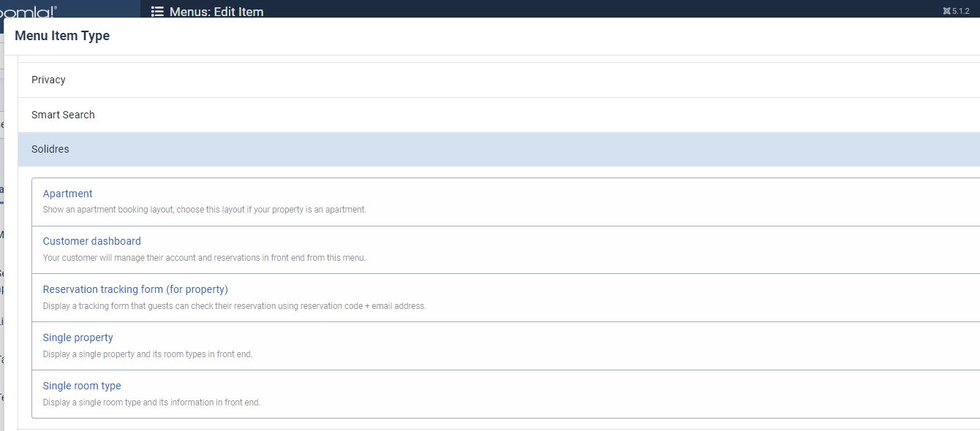Image resolution: width=980 pixels, height=431 pixels.
Task: Click the customer account management description text
Action: tap(204, 258)
